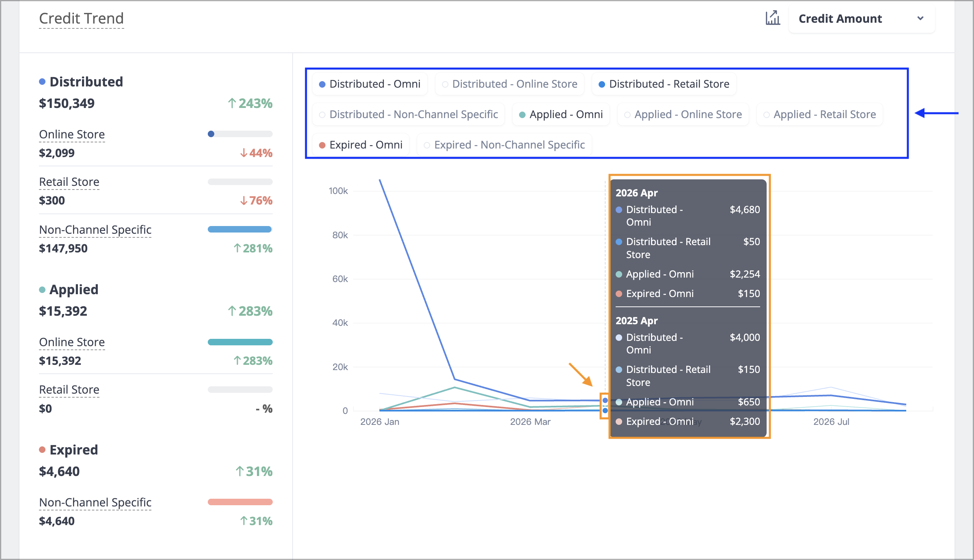Click $4,680 value in tooltip
Viewport: 974px width, 560px height.
[745, 209]
